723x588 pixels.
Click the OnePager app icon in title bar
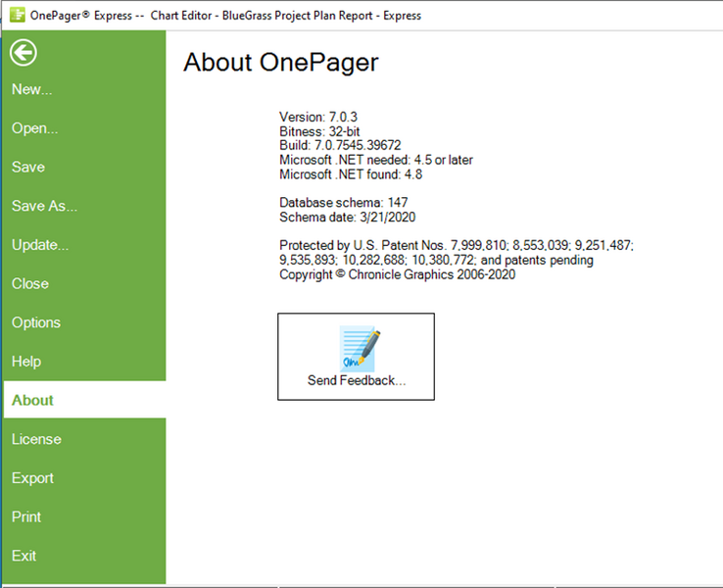(18, 15)
